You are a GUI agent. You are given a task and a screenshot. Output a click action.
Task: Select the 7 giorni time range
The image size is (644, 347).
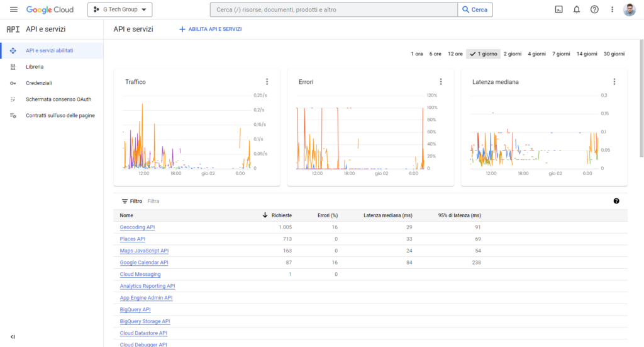click(560, 54)
